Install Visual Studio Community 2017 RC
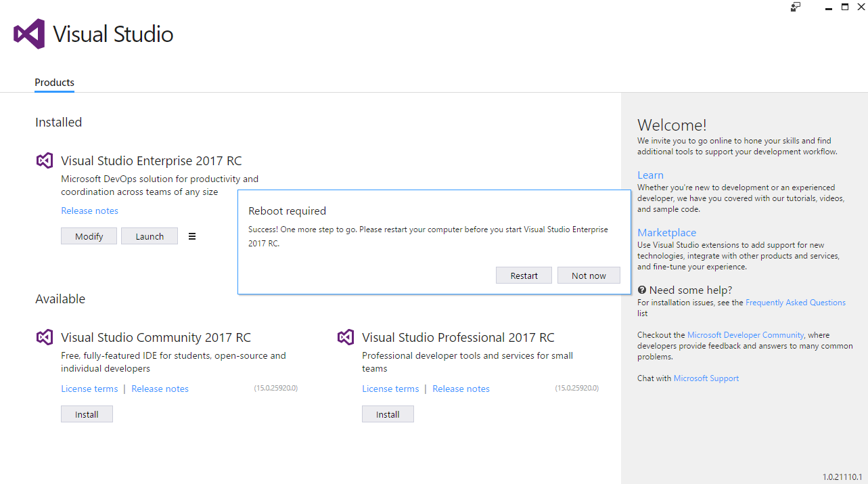 [x=87, y=414]
